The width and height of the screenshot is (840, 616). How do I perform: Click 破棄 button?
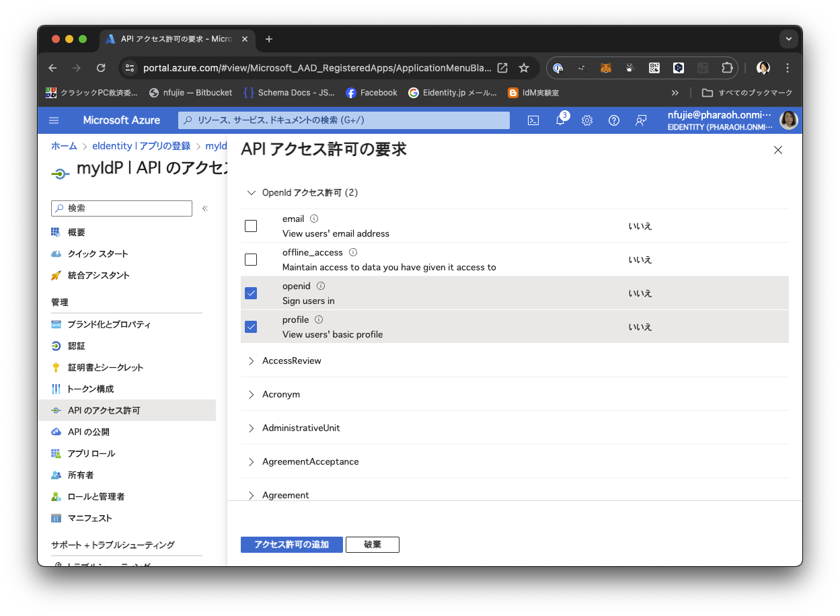(373, 545)
